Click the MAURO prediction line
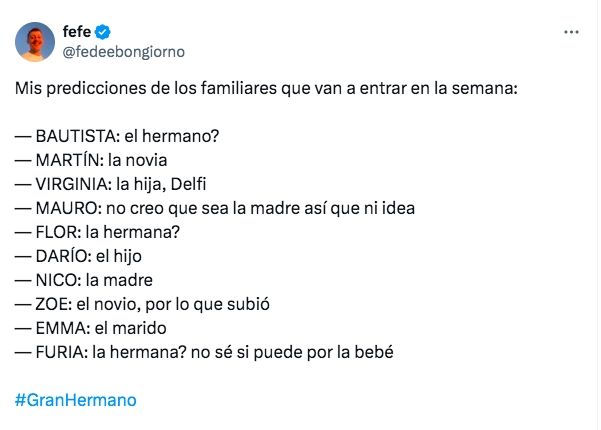Viewport: 601px width, 430px height. coord(214,208)
